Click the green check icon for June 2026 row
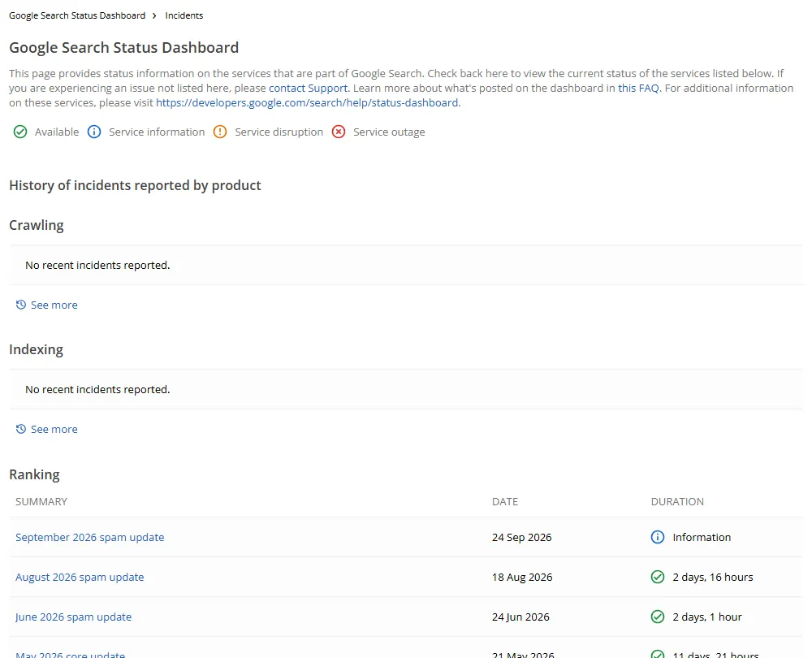The width and height of the screenshot is (812, 658). coord(658,617)
